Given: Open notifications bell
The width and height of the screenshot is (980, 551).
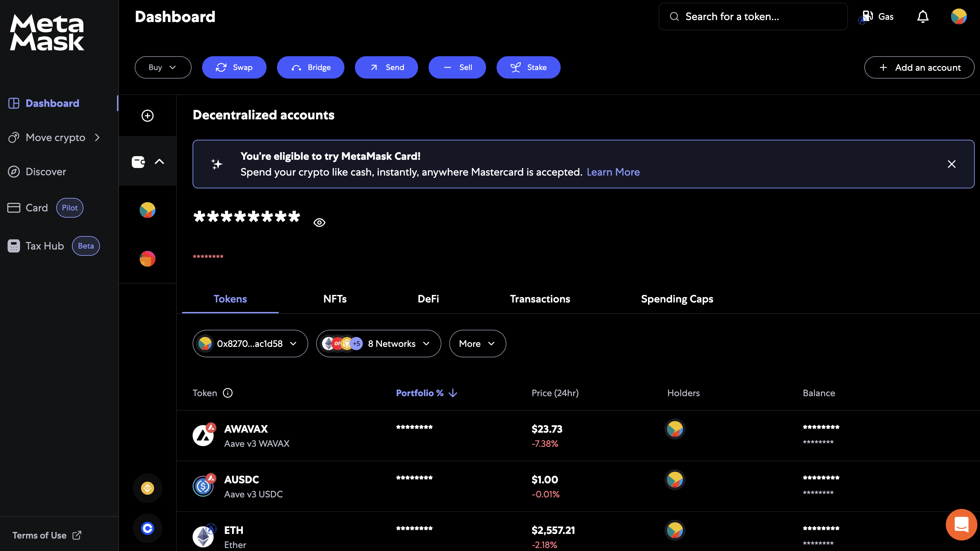Looking at the screenshot, I should (922, 17).
